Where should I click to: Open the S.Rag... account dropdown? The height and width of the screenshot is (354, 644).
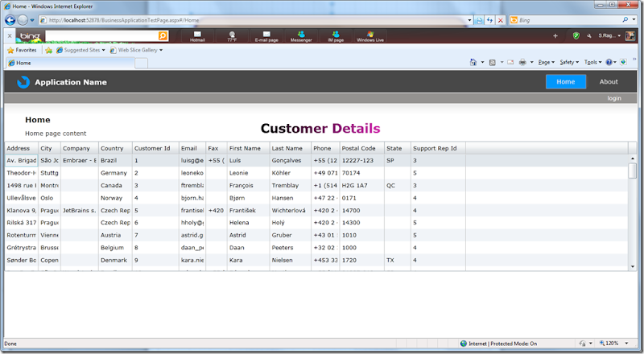(x=609, y=36)
